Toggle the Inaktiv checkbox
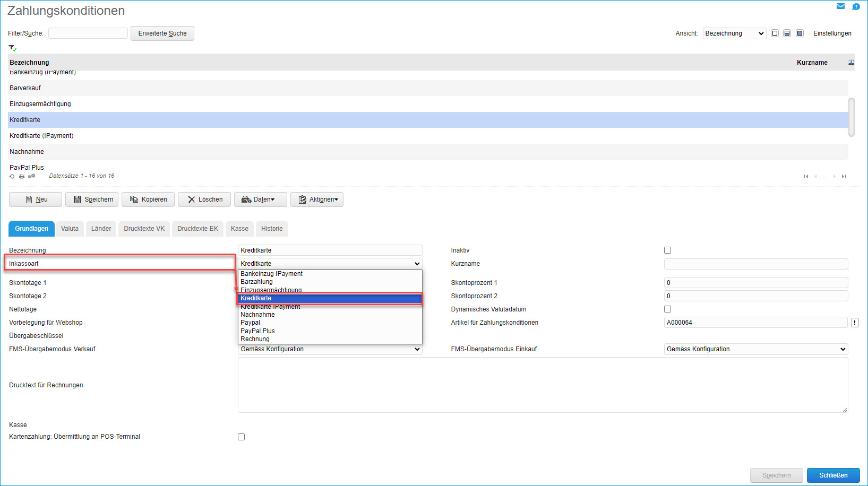 (x=667, y=250)
